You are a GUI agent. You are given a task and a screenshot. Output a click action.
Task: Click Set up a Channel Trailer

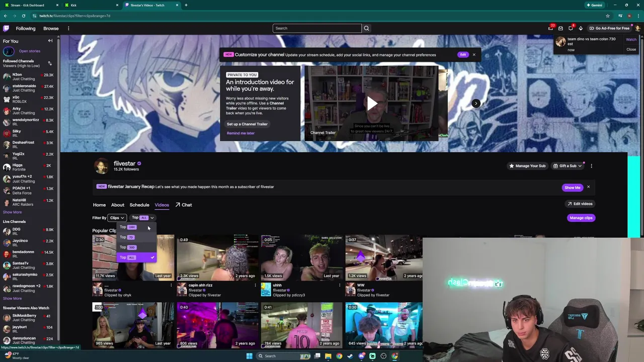click(247, 124)
